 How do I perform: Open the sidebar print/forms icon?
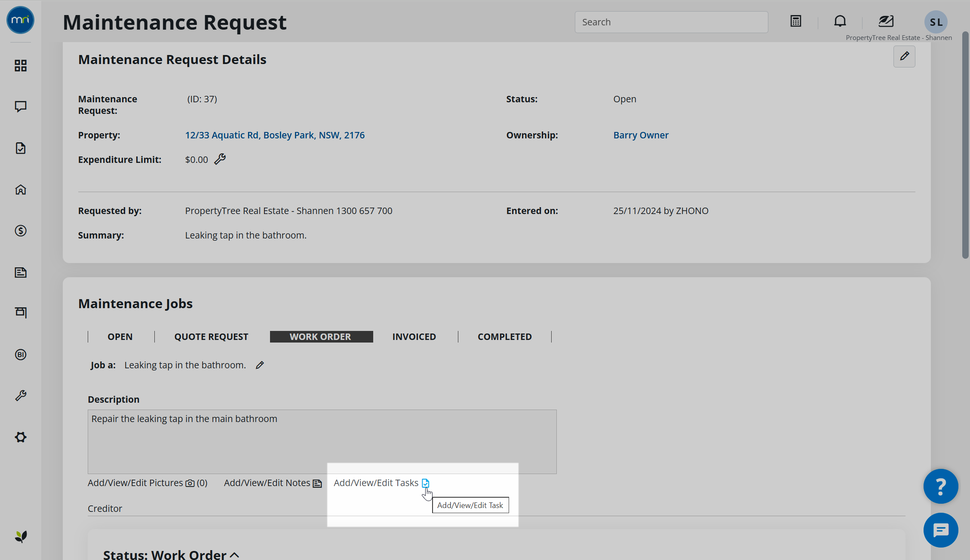pyautogui.click(x=20, y=312)
